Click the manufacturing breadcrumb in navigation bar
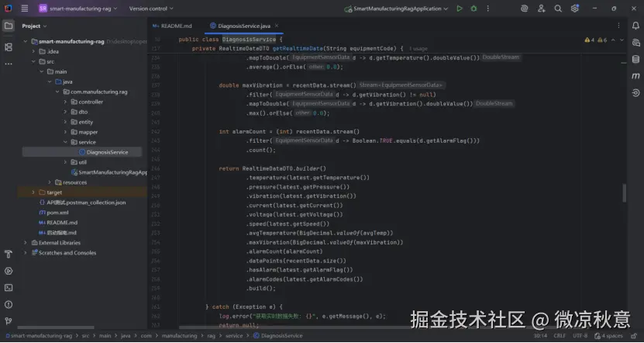This screenshot has width=644, height=343. point(179,336)
